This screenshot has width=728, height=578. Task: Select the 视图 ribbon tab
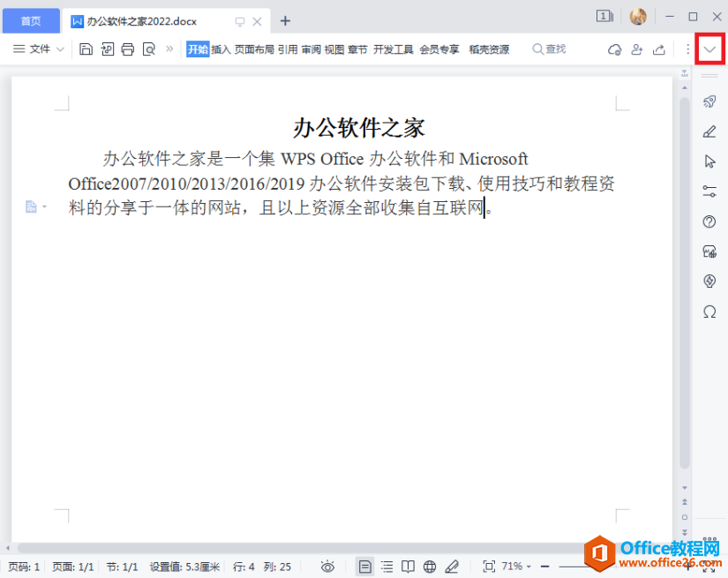point(334,49)
